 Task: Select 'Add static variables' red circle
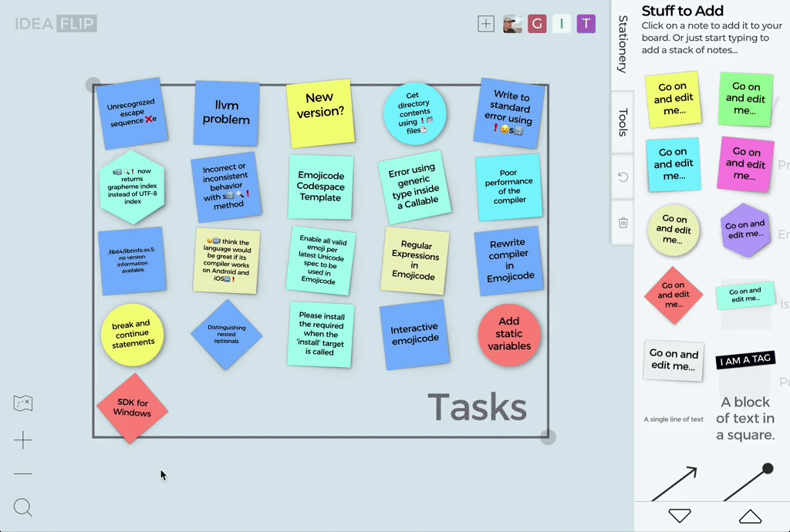[509, 334]
